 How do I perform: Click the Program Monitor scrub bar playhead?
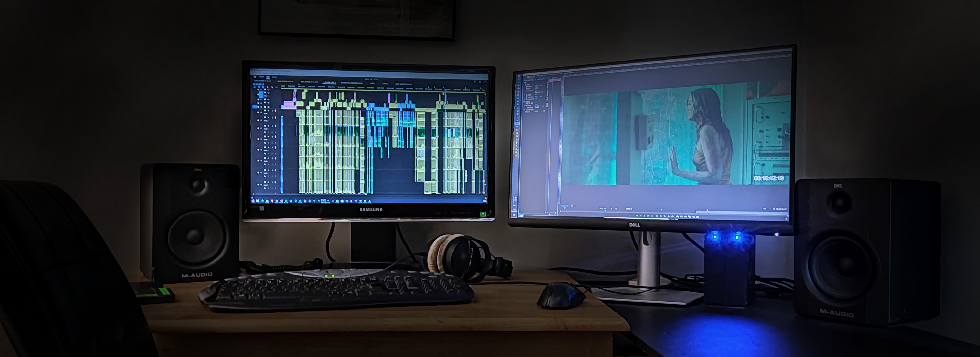tap(605, 211)
